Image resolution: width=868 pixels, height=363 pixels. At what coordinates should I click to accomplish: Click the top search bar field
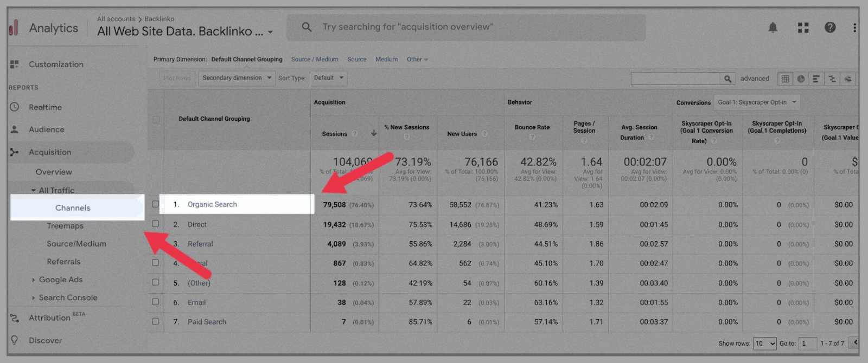(x=467, y=27)
